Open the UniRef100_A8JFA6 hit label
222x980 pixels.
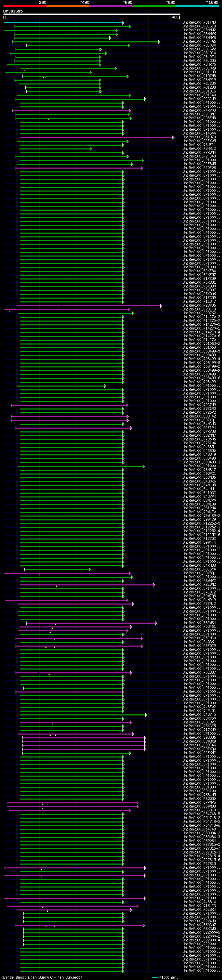tap(199, 42)
